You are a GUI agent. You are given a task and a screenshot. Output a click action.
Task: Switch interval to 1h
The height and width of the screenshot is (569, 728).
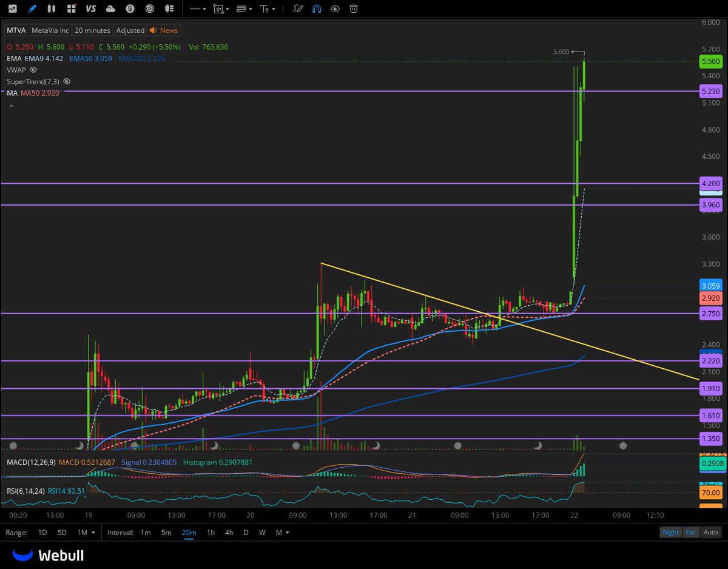(x=211, y=533)
